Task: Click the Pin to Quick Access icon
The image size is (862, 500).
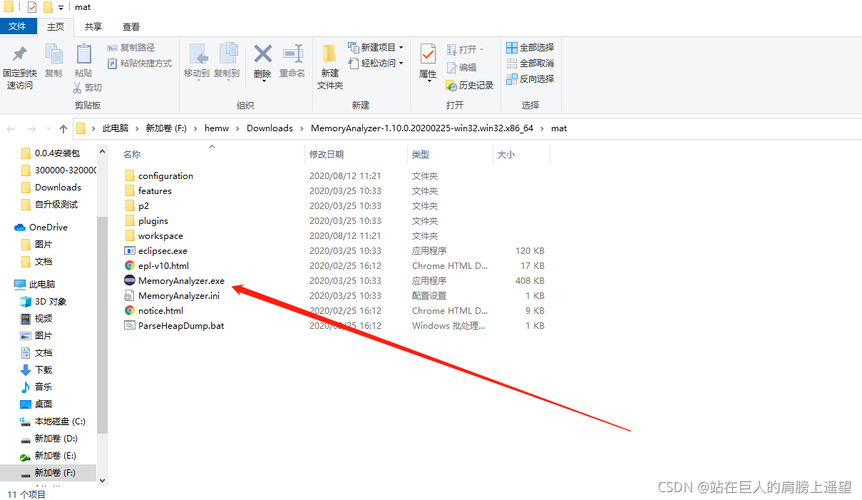Action: click(x=20, y=54)
